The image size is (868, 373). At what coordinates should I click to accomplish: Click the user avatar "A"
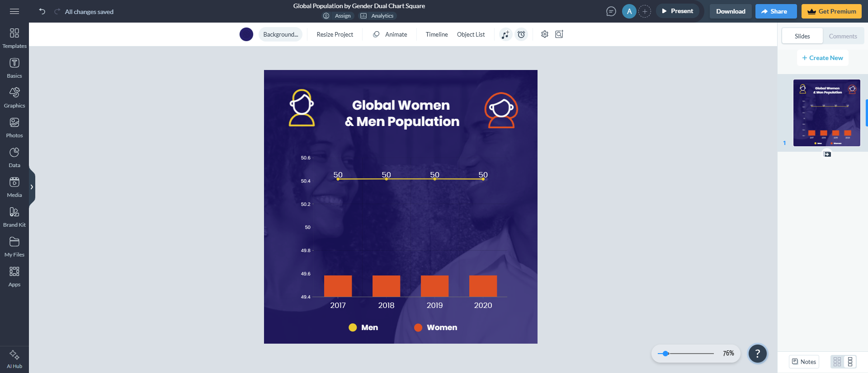pyautogui.click(x=629, y=11)
